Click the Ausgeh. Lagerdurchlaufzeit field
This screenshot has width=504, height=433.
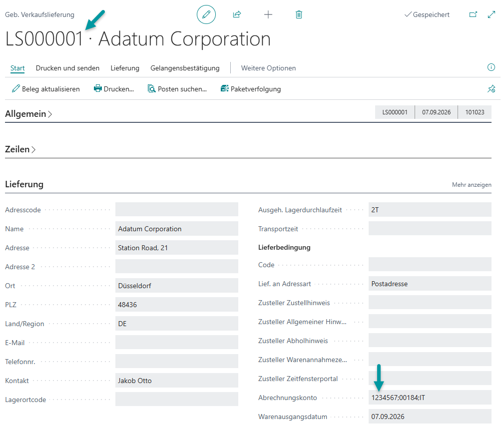click(x=430, y=210)
